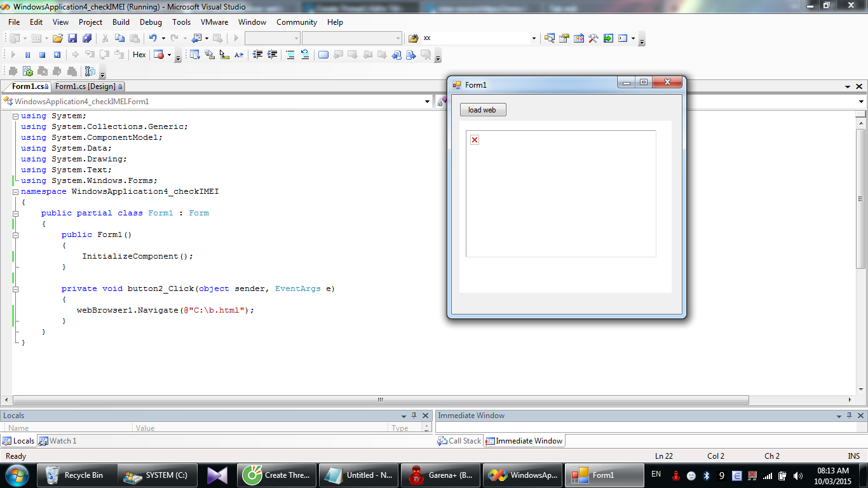Open the Navigate Backward dropdown arrow
Screen dimensions: 868x488
tap(207, 38)
